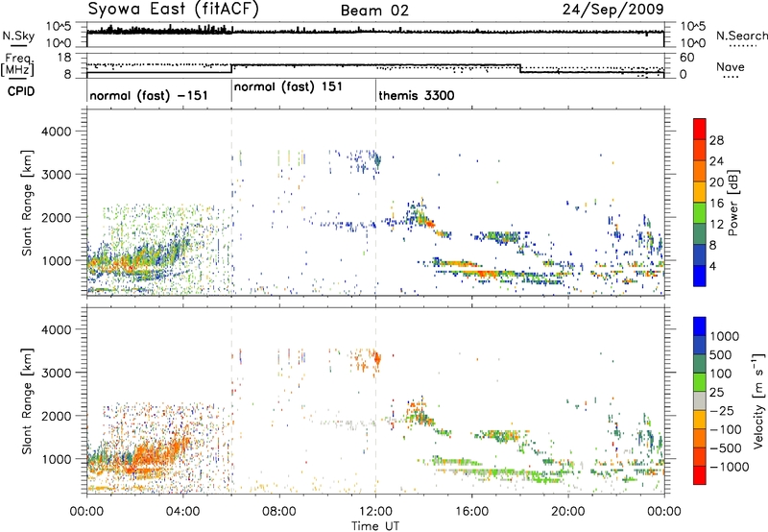Click the 'Velocity [m s-1]' colorbar title
Screen dimensions: 768x532
[758, 400]
